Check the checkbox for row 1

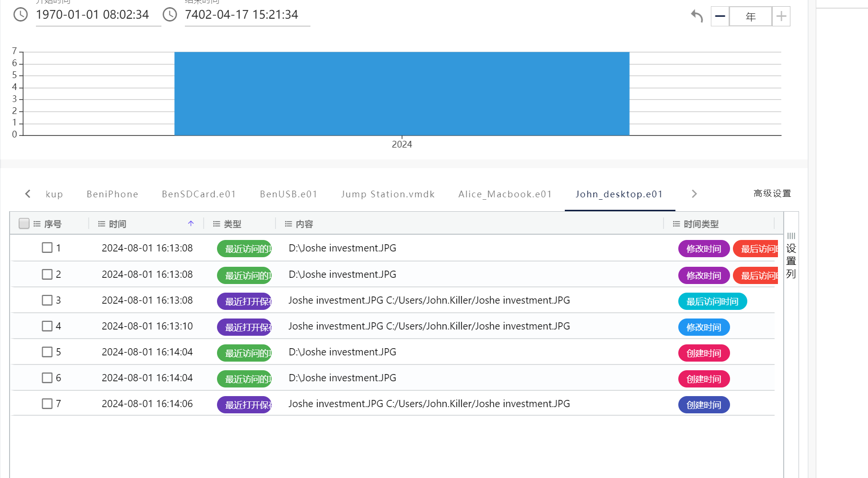coord(47,248)
